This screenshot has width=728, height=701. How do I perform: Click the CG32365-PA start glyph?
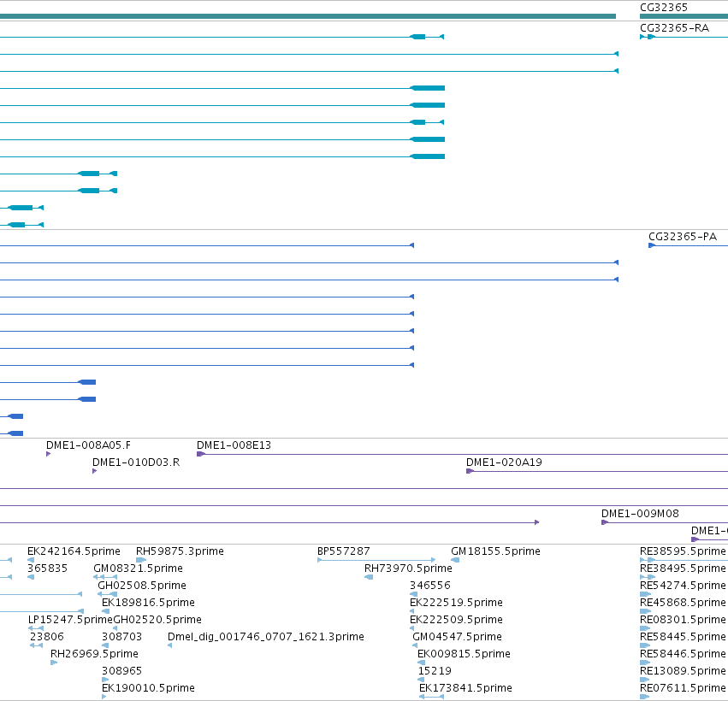651,245
